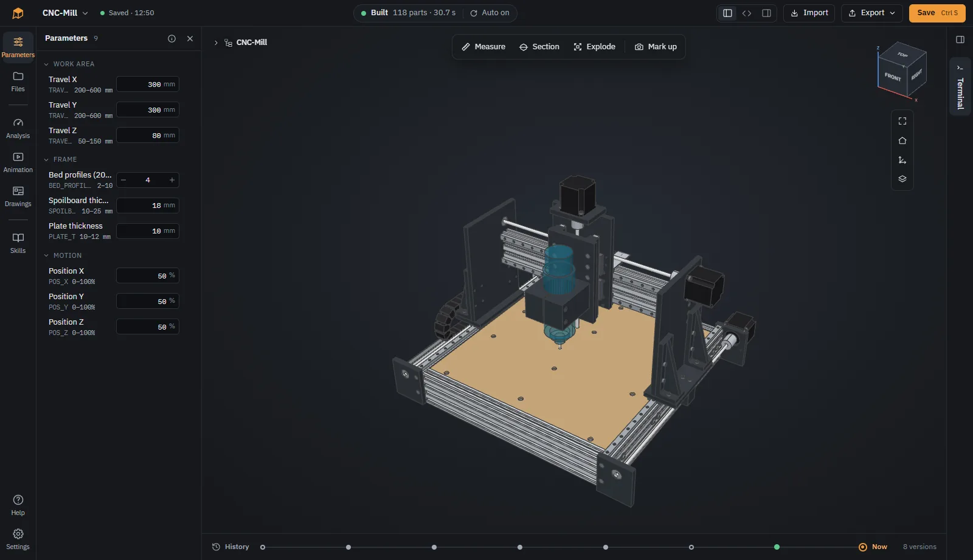Activate the Explode view tool
973x560 pixels.
pyautogui.click(x=595, y=47)
